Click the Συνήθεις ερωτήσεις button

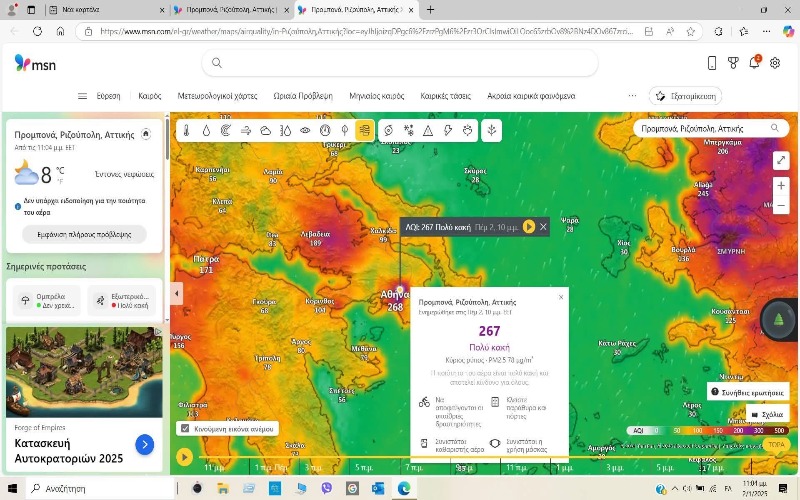coord(747,391)
